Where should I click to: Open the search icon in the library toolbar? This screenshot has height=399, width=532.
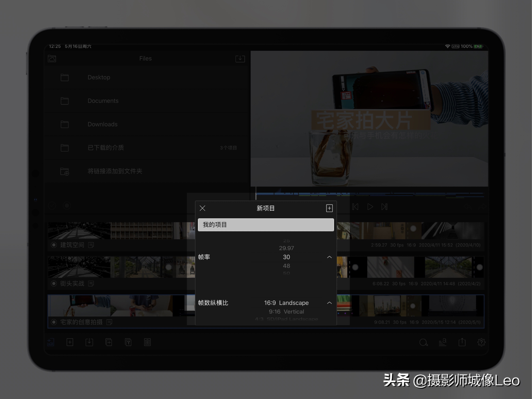[x=424, y=342]
